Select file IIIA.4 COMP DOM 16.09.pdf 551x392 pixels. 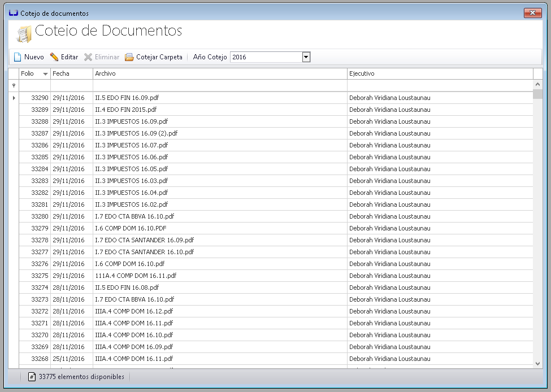pyautogui.click(x=134, y=347)
